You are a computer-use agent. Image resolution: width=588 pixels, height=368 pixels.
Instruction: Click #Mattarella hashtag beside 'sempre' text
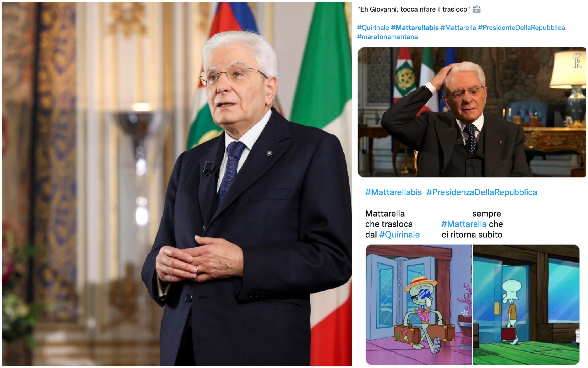pyautogui.click(x=464, y=224)
